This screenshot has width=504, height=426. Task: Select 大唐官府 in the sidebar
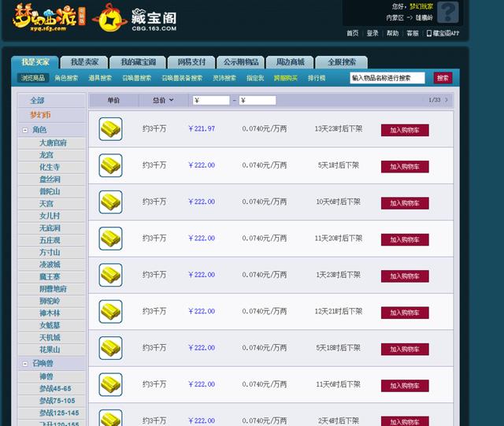pos(53,143)
